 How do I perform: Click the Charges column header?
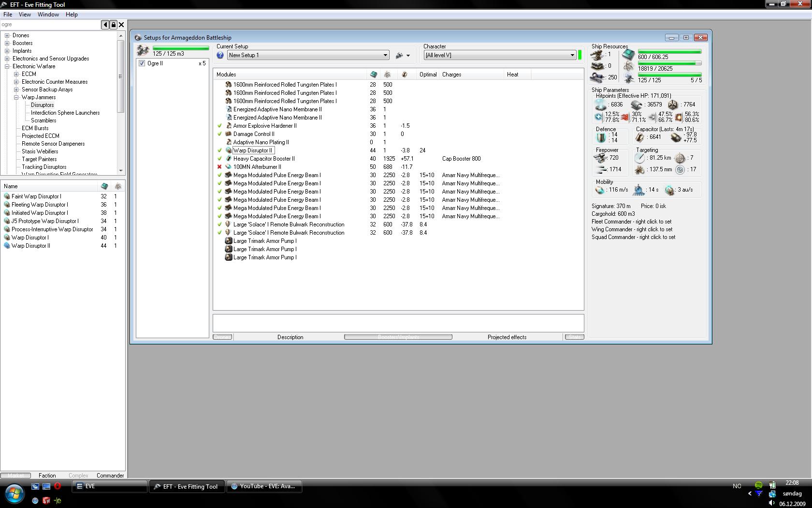[x=471, y=75]
